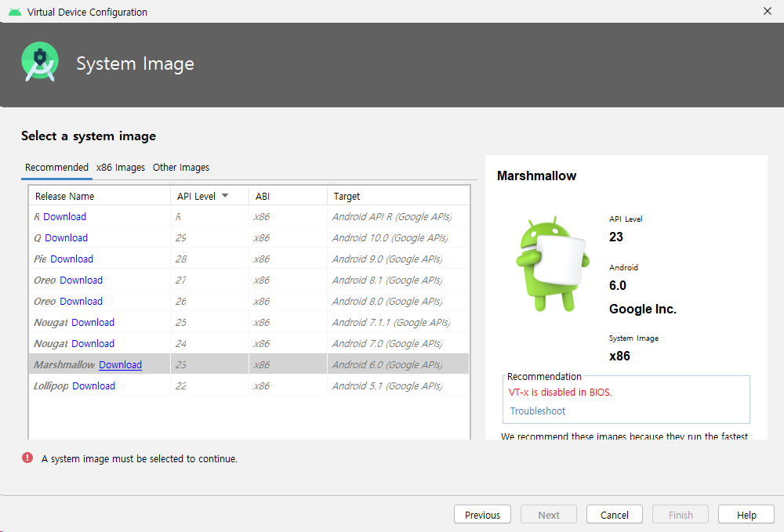784x532 pixels.
Task: Click the red error icon at bottom
Action: point(27,458)
